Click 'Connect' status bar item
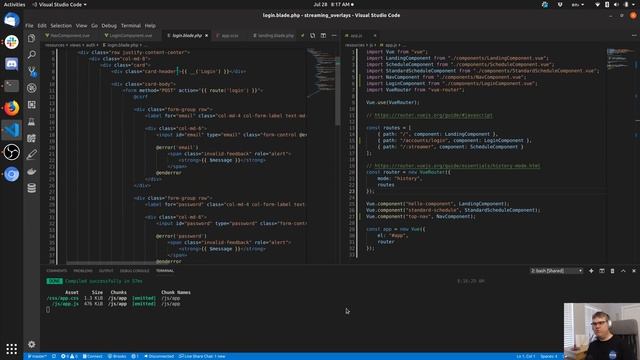The height and width of the screenshot is (360, 640). tap(93, 356)
